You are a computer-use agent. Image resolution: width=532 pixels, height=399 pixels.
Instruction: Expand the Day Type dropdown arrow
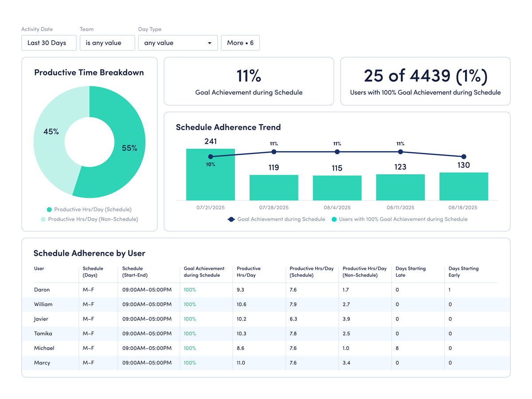[209, 43]
